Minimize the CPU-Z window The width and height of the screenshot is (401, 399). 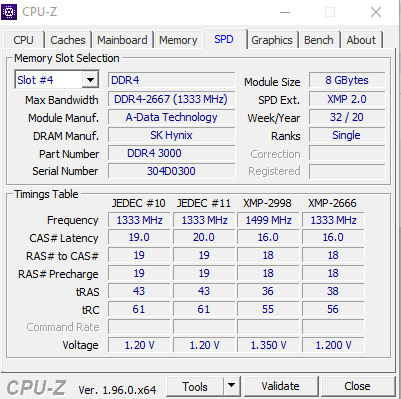pos(285,12)
